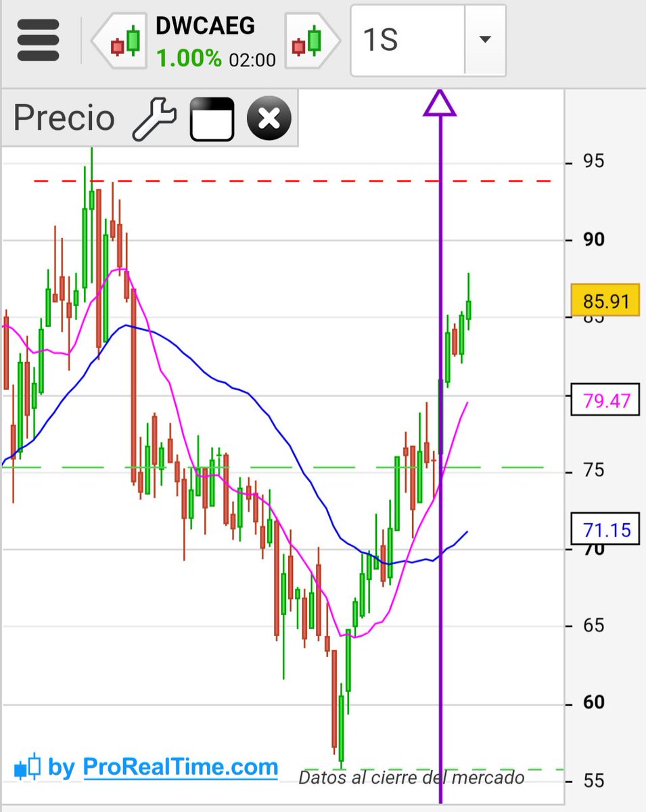The width and height of the screenshot is (646, 812).
Task: Open the DWCAEG instrument name
Action: 205,26
